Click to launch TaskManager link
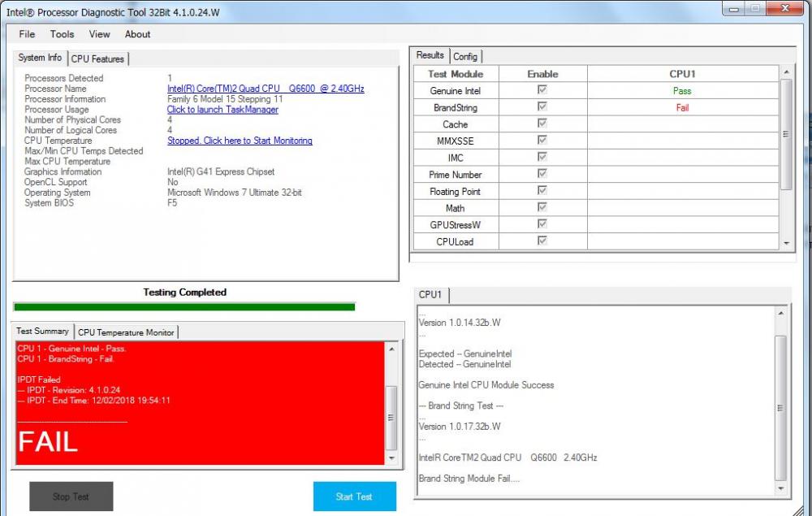The height and width of the screenshot is (516, 812). pos(222,110)
